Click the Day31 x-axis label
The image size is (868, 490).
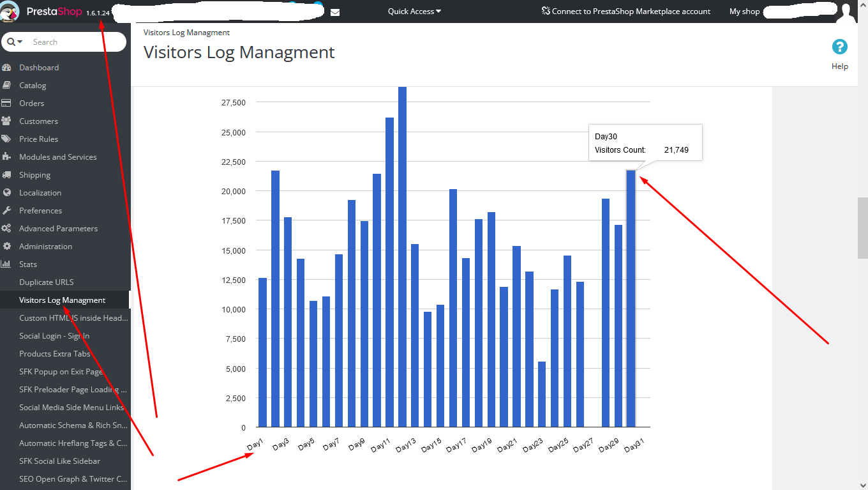[634, 445]
